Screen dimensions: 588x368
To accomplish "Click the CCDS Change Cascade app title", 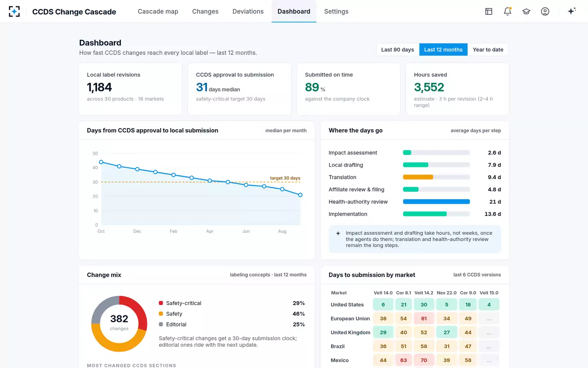I will [x=74, y=12].
